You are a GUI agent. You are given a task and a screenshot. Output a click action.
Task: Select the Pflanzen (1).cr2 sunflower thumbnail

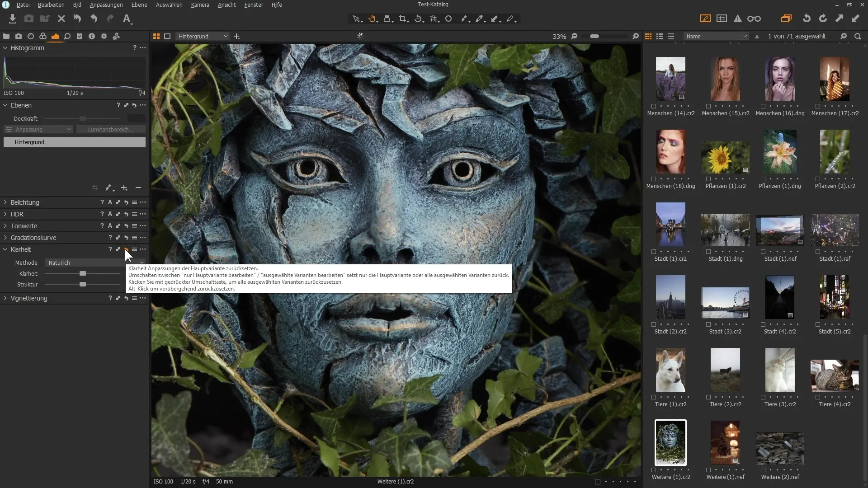point(725,157)
